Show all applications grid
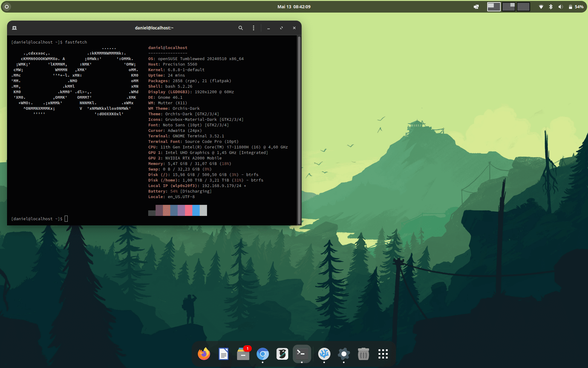588x368 pixels. coord(383,354)
